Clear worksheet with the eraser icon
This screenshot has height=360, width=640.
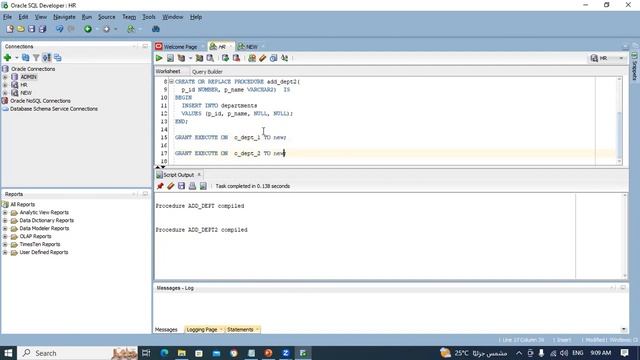pos(262,58)
